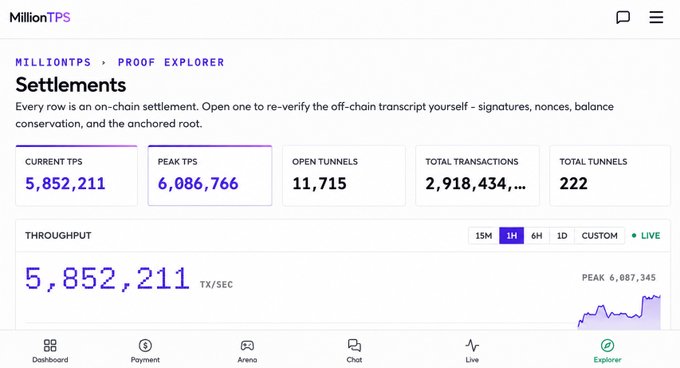Select the CURRENT TPS stat card
The height and width of the screenshot is (368, 680).
(x=76, y=175)
